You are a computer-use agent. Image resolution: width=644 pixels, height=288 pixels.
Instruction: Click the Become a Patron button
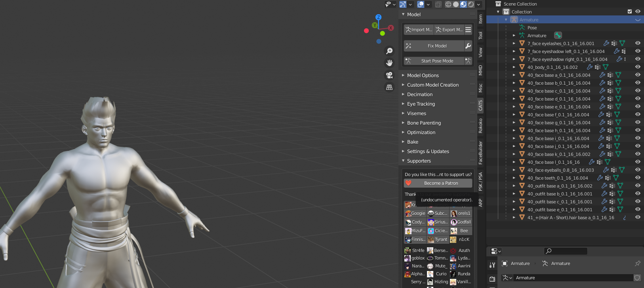[438, 183]
